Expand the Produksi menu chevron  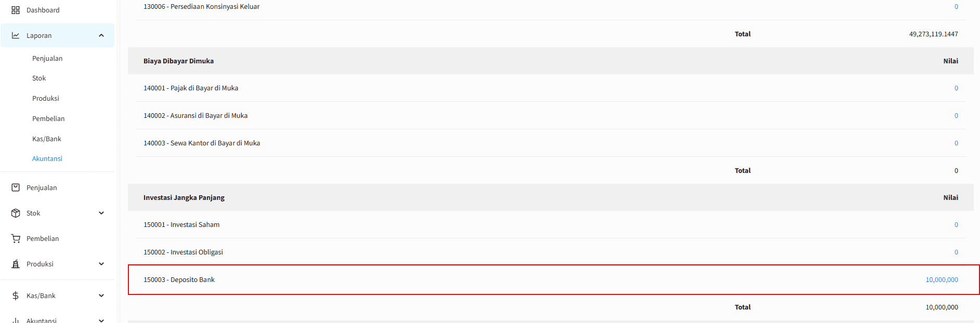[x=101, y=264]
